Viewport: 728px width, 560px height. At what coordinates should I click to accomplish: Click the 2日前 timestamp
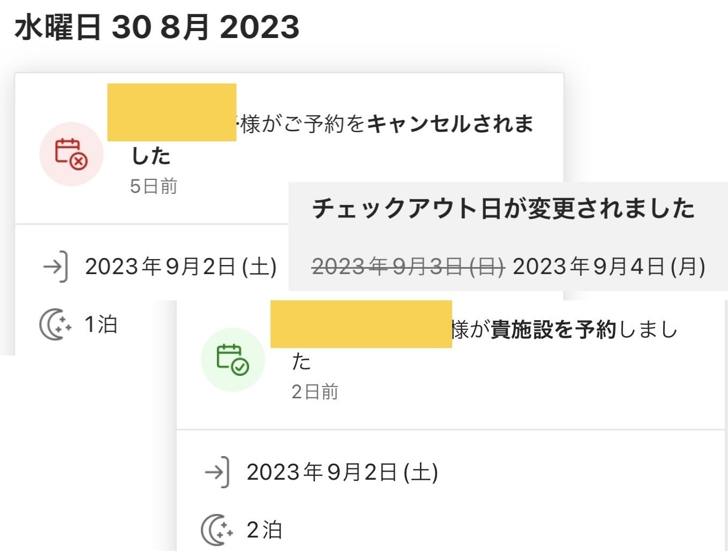315,392
